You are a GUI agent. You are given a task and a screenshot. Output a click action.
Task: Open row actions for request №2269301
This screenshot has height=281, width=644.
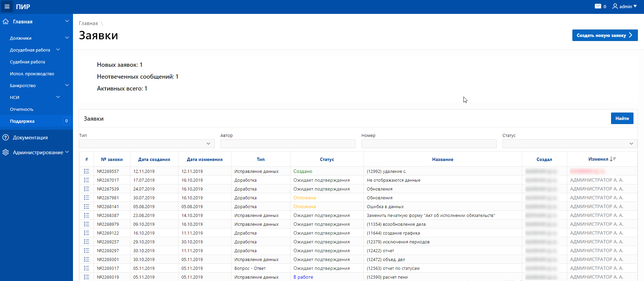click(87, 259)
